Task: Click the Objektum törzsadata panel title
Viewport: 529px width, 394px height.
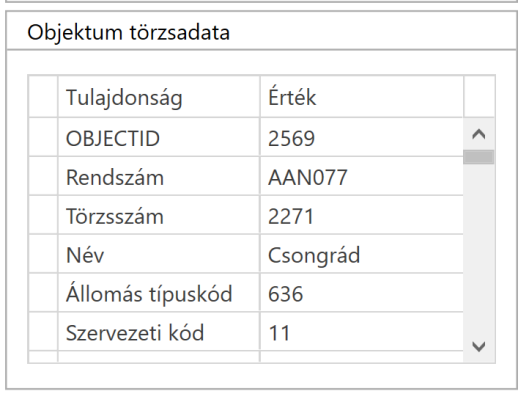Action: coord(128,33)
